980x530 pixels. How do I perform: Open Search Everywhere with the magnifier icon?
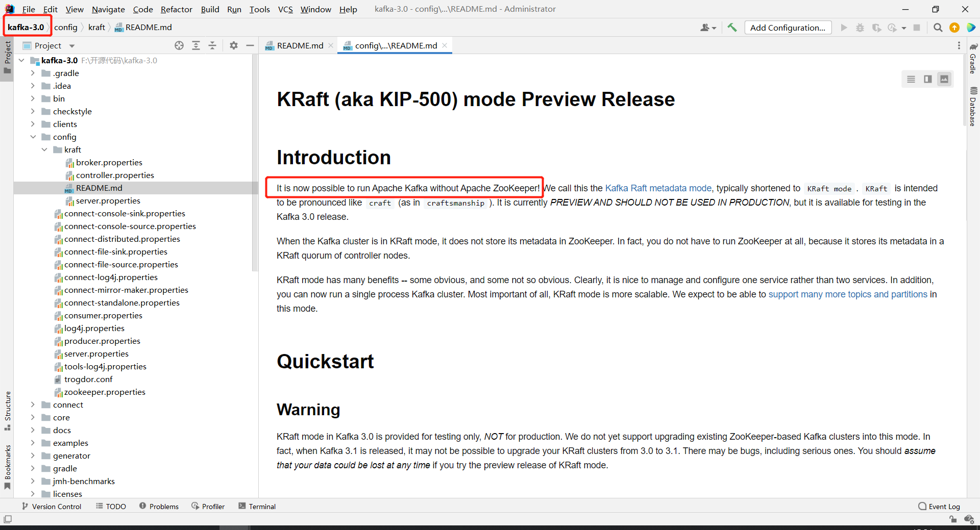[x=938, y=28]
